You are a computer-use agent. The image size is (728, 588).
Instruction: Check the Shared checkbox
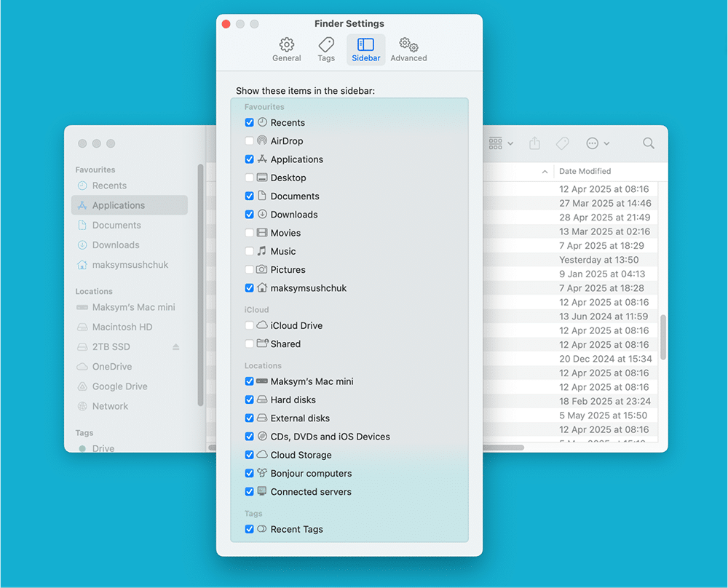(x=249, y=344)
